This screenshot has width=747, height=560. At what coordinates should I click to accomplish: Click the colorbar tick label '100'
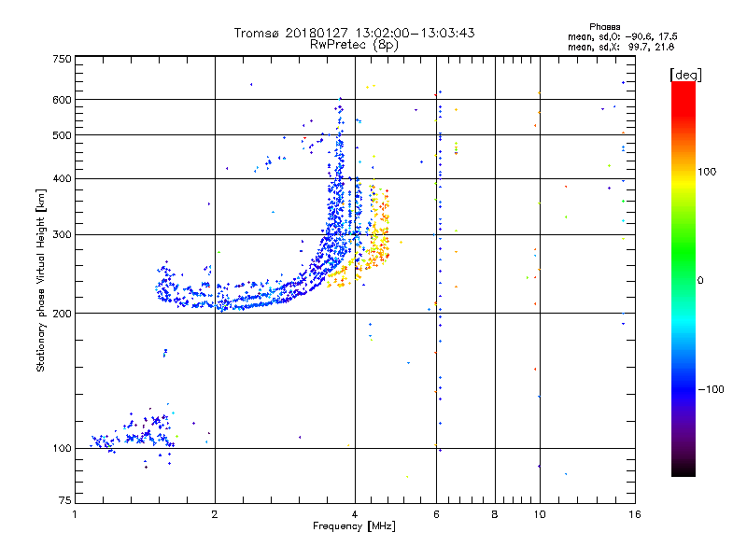pyautogui.click(x=707, y=172)
